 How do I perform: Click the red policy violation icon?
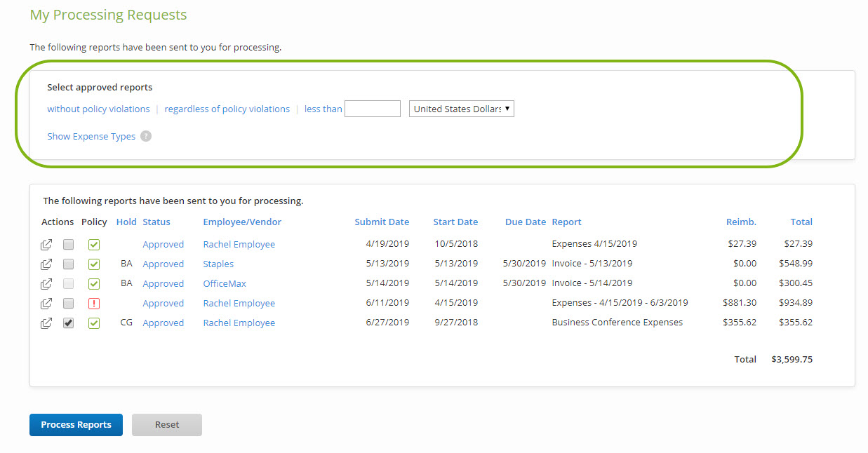tap(94, 303)
